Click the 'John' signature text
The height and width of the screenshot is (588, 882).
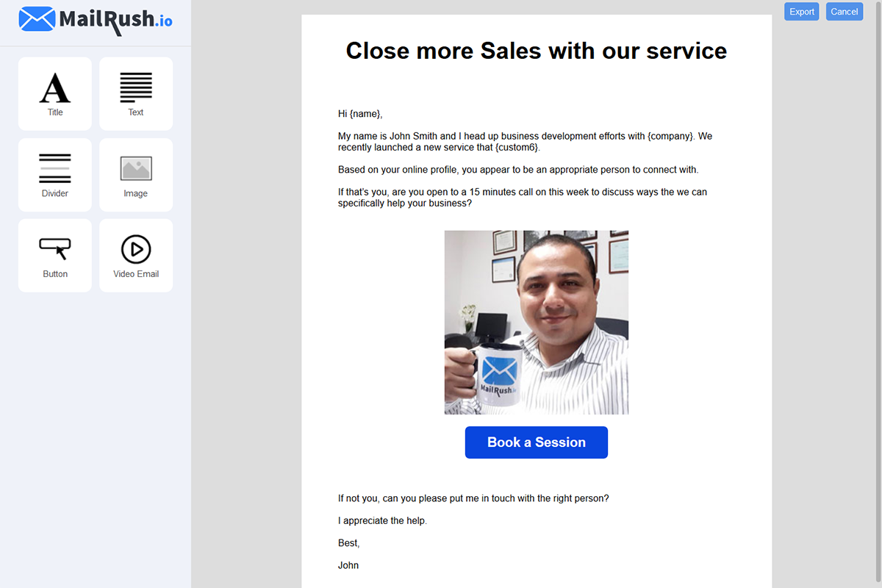[x=348, y=566]
